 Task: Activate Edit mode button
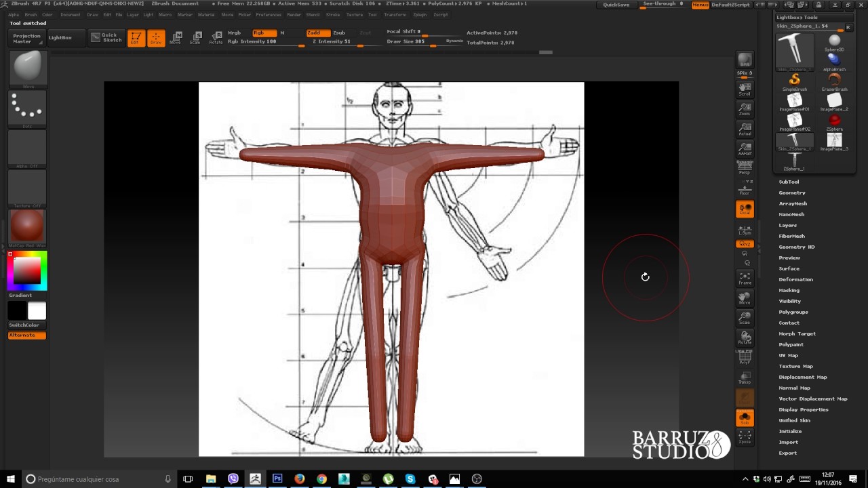[136, 38]
